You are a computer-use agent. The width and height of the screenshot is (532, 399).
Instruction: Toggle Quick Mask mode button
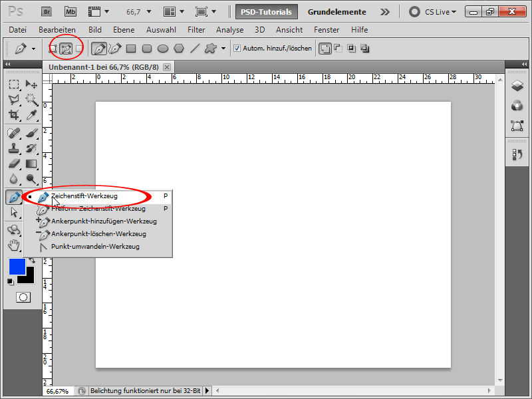23,297
